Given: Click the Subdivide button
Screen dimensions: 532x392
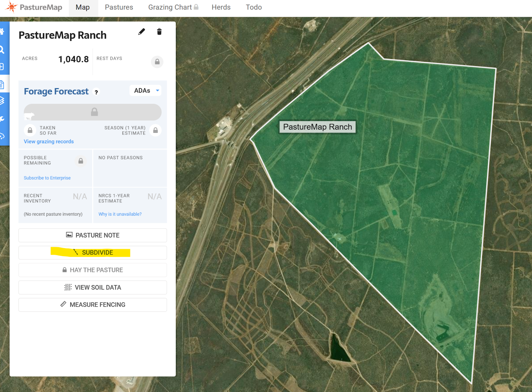Looking at the screenshot, I should click(x=93, y=252).
